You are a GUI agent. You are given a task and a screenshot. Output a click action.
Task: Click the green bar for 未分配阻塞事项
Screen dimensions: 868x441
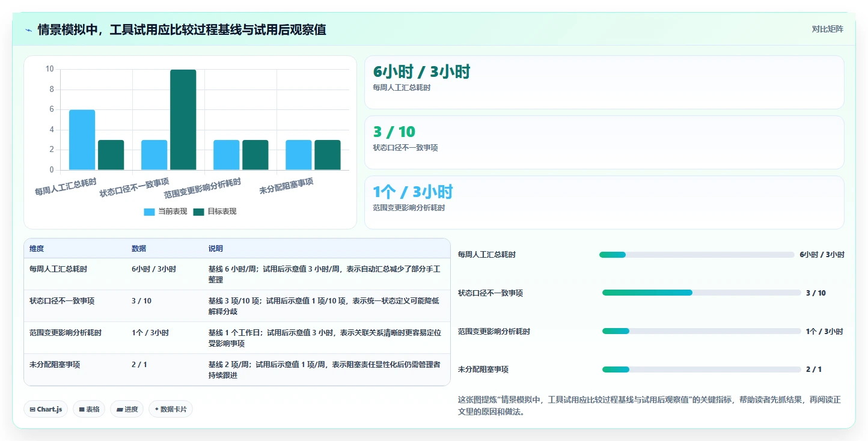328,155
